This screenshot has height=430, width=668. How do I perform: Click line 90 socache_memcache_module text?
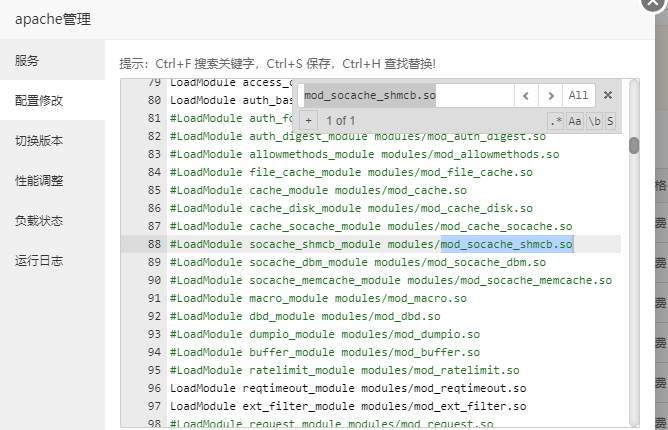tap(325, 280)
